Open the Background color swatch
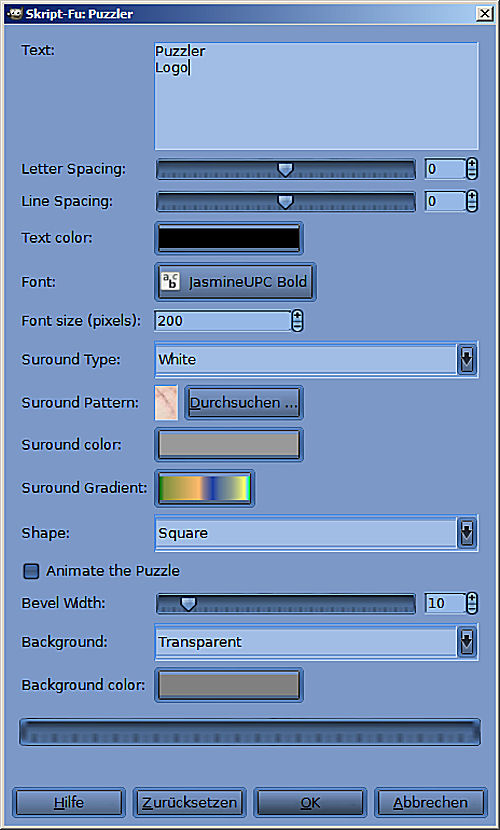Image resolution: width=500 pixels, height=830 pixels. [229, 685]
